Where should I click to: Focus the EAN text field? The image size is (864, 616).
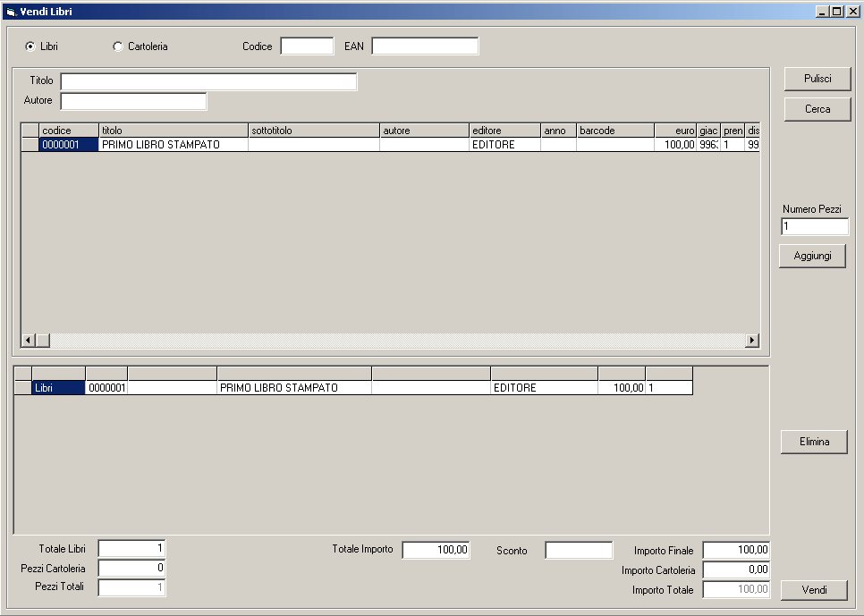coord(425,46)
